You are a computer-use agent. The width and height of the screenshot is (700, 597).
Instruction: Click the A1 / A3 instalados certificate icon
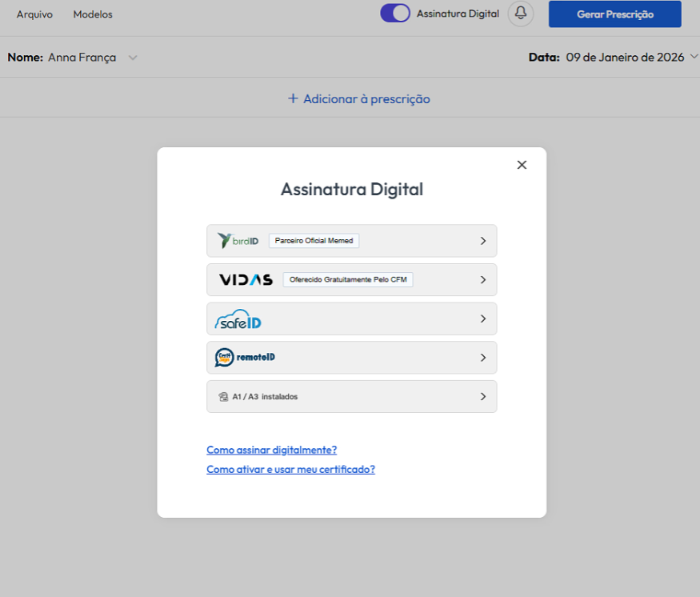pos(223,396)
